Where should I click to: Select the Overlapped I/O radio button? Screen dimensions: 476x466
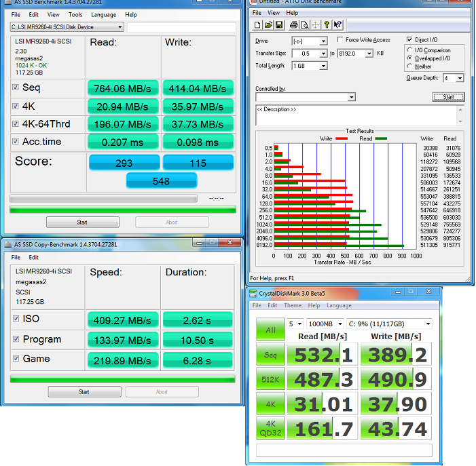tap(410, 58)
